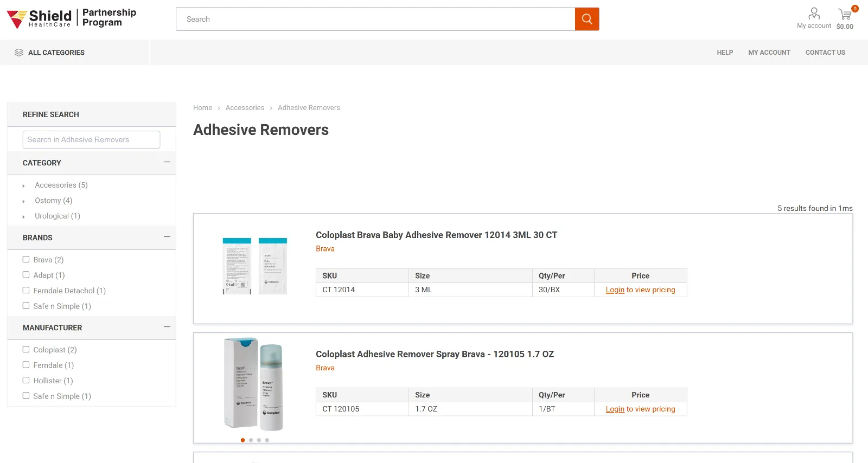Open Adhesive Remover Spray product image

tap(254, 384)
